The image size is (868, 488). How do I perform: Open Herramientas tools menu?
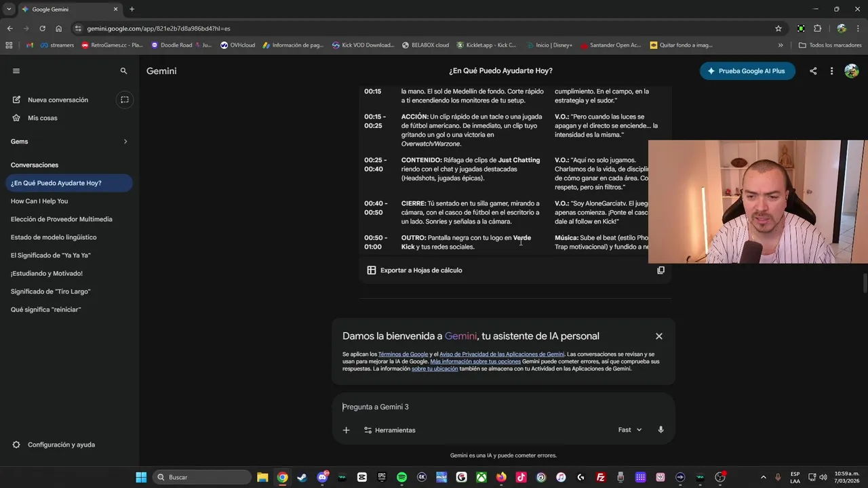(x=390, y=430)
